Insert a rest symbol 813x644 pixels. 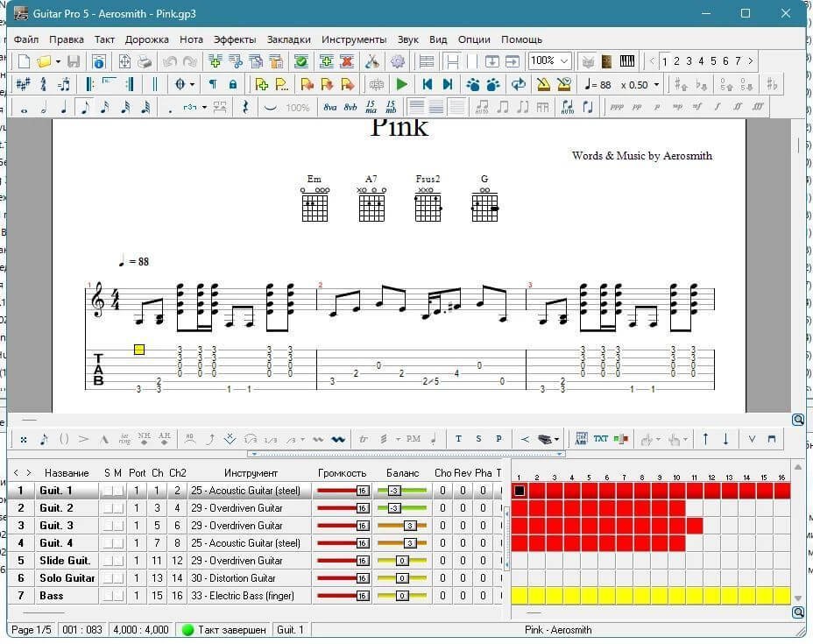click(245, 107)
